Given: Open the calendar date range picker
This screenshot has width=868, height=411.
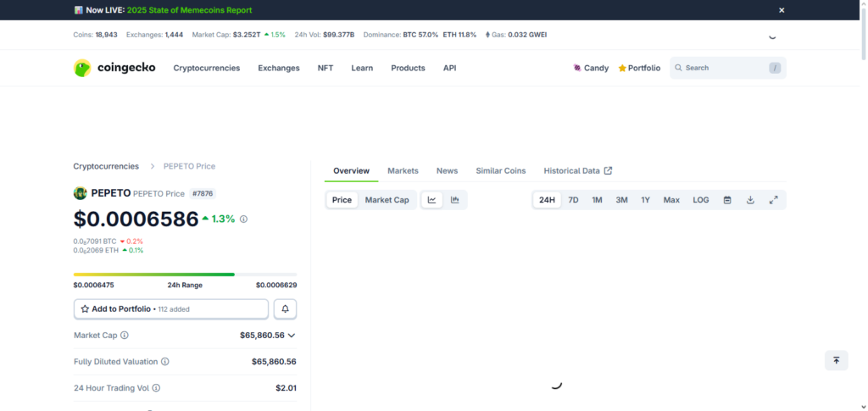Looking at the screenshot, I should (x=727, y=200).
